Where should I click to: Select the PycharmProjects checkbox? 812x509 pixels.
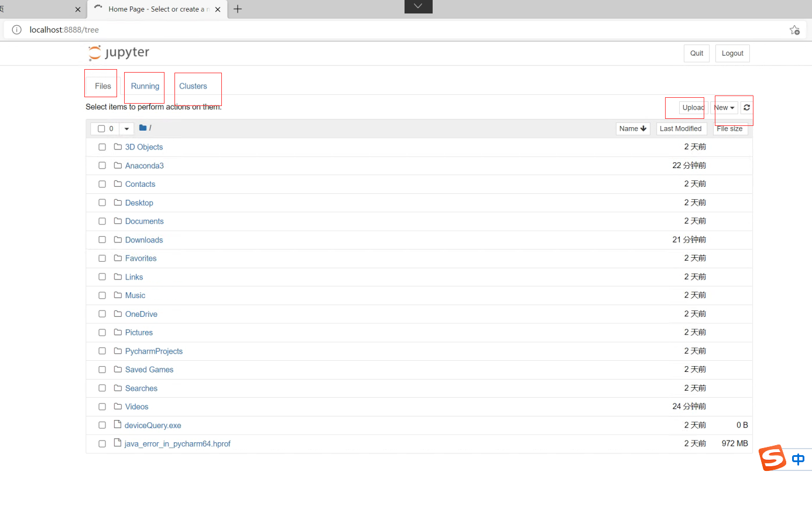coord(102,351)
